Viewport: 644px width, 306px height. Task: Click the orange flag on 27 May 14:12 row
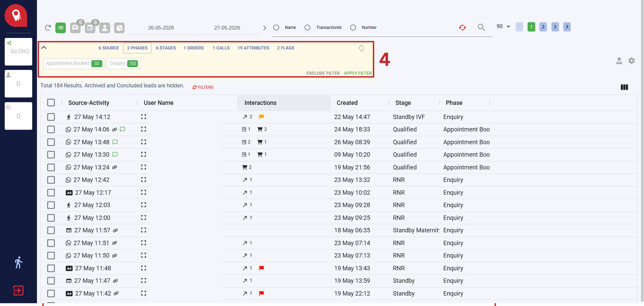(x=261, y=117)
